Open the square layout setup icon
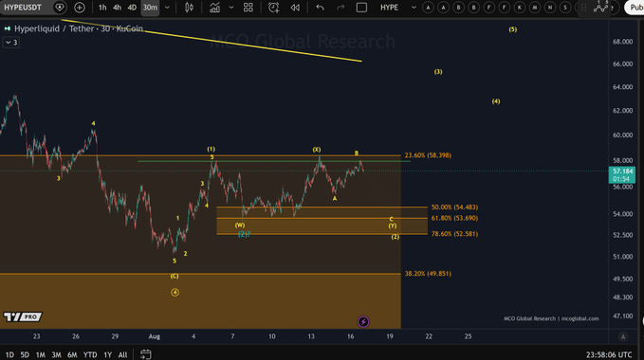The height and width of the screenshot is (360, 644). tap(361, 8)
